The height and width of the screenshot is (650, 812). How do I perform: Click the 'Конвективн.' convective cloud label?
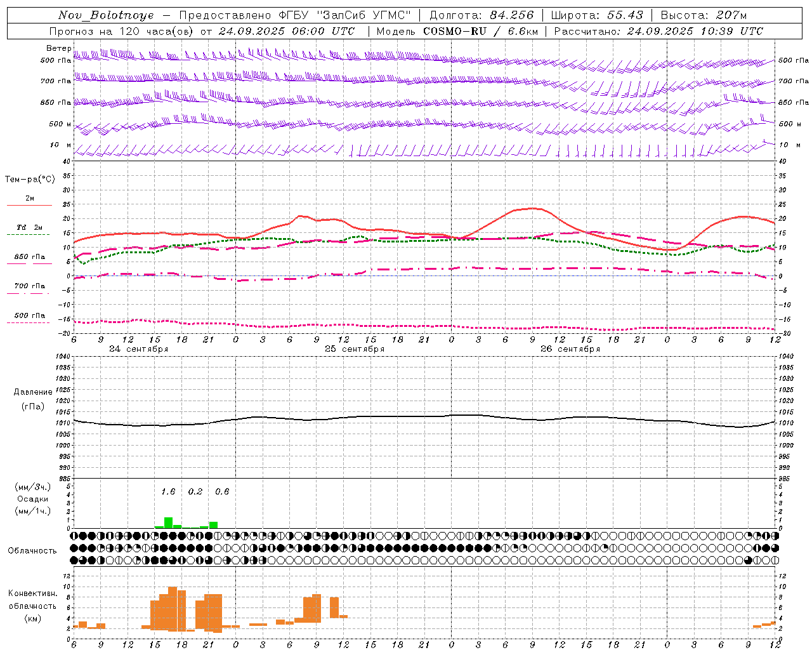32,593
